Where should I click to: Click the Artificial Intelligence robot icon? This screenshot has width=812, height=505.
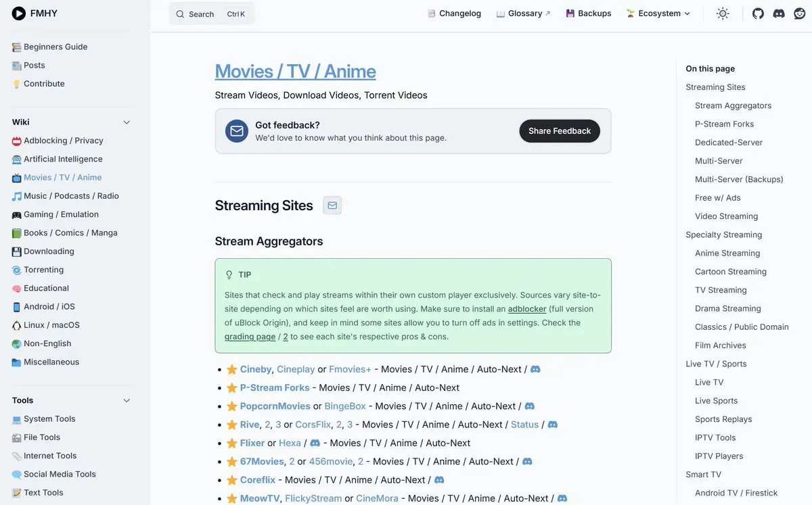(x=17, y=160)
